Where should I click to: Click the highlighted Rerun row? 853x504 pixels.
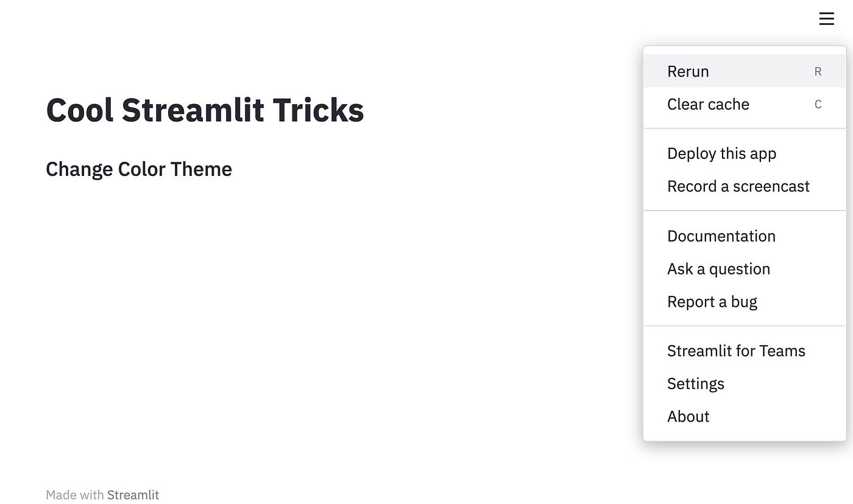(x=743, y=71)
